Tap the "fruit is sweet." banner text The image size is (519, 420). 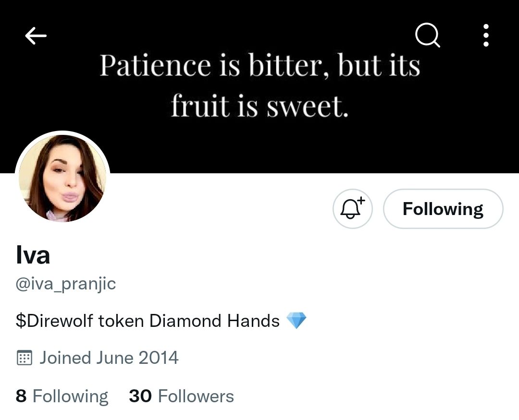pyautogui.click(x=259, y=106)
